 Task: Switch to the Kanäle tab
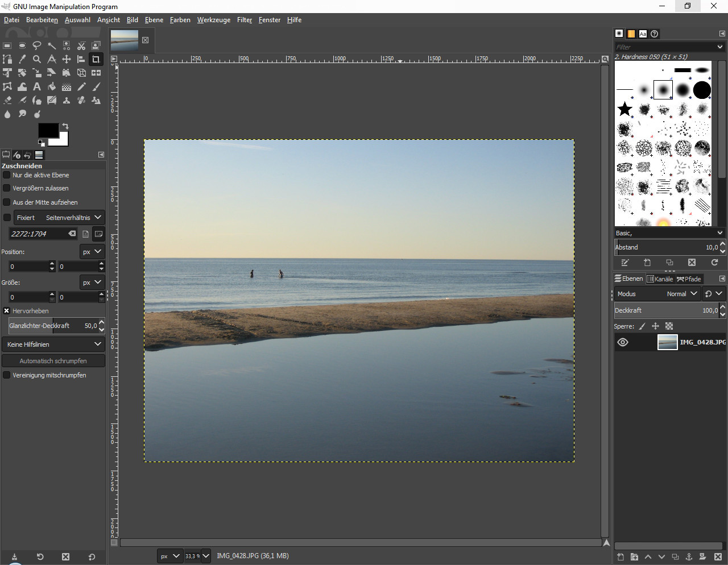[x=660, y=279]
